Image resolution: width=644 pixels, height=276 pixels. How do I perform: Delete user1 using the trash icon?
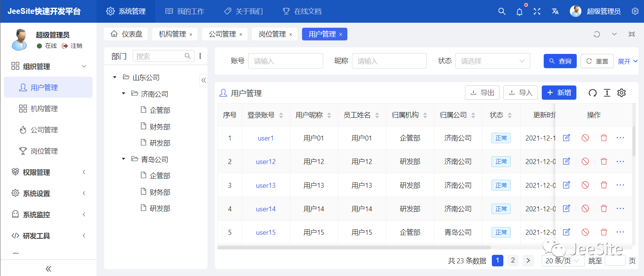point(604,138)
